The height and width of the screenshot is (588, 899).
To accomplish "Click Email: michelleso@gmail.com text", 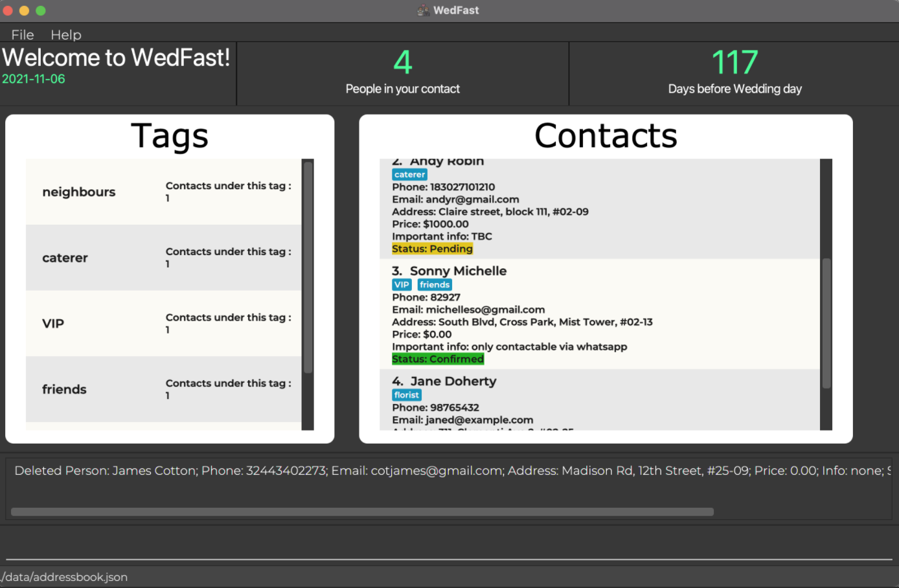I will [x=468, y=310].
